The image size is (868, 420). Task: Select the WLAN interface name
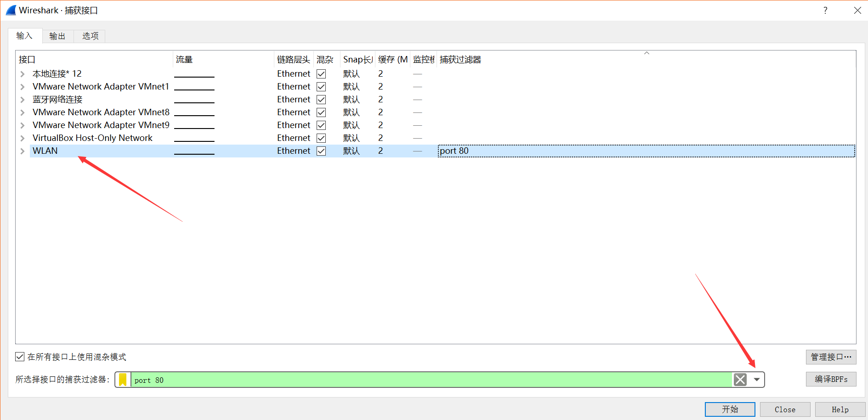pyautogui.click(x=45, y=151)
